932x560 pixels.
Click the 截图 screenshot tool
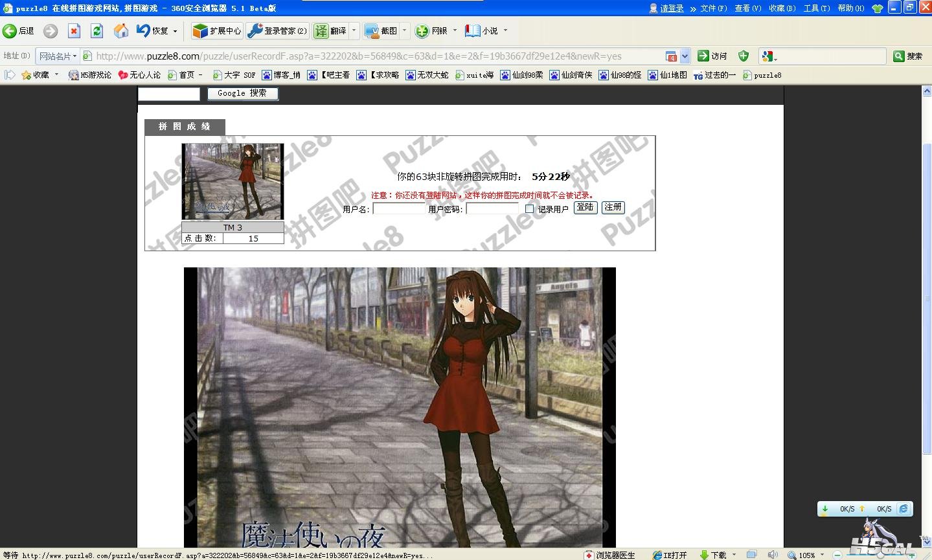381,31
